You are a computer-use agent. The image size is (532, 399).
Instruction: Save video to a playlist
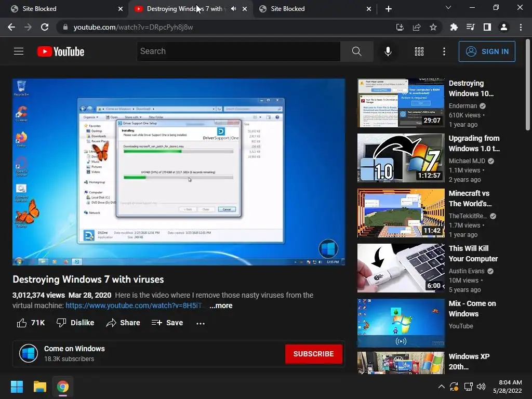click(167, 323)
